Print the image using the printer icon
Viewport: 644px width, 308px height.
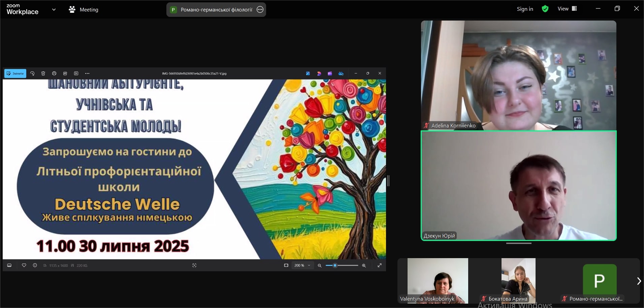click(54, 73)
